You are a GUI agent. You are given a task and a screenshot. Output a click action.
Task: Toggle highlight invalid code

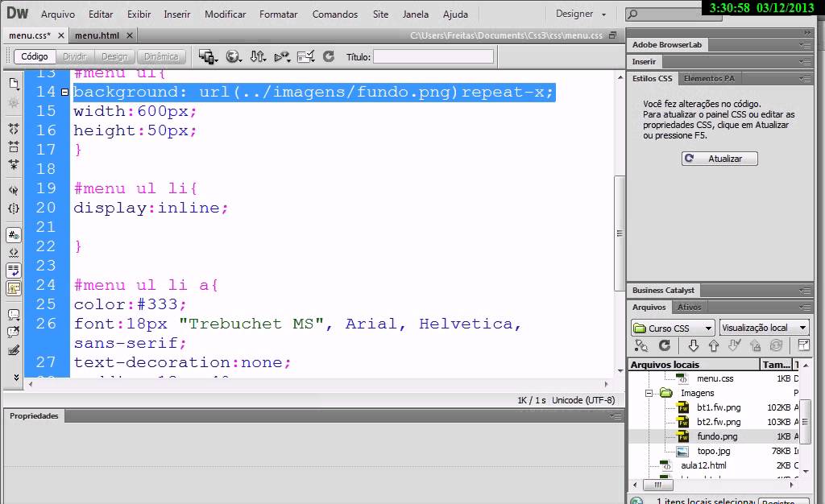14,253
